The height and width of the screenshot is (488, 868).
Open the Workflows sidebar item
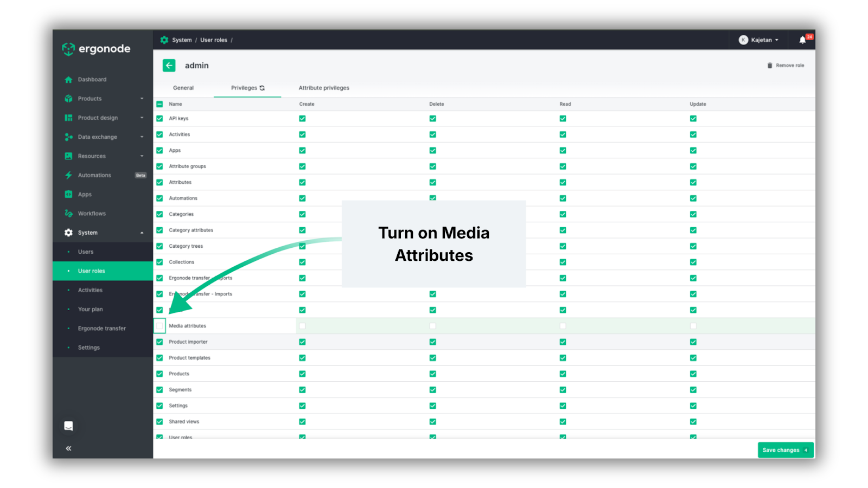point(103,214)
